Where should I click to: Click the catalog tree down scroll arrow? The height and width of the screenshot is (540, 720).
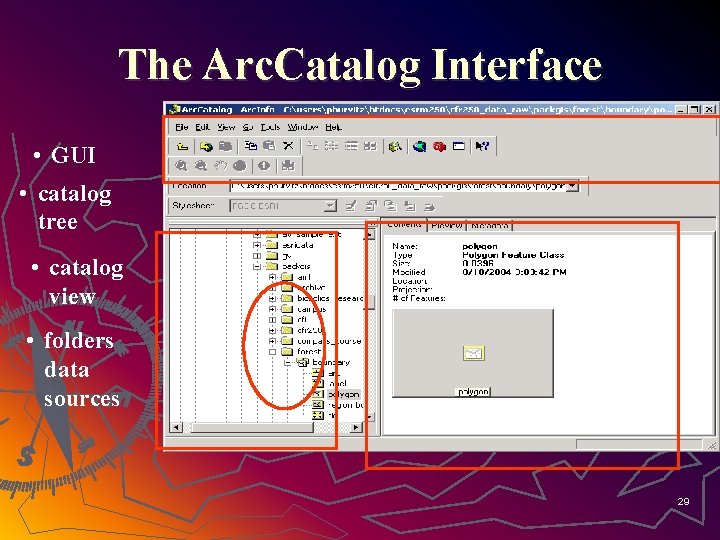[x=370, y=417]
